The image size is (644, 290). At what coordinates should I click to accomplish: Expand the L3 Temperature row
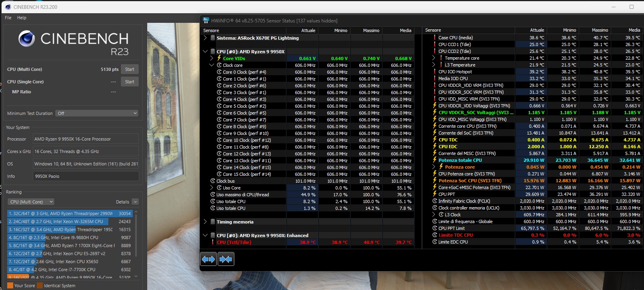[434, 65]
